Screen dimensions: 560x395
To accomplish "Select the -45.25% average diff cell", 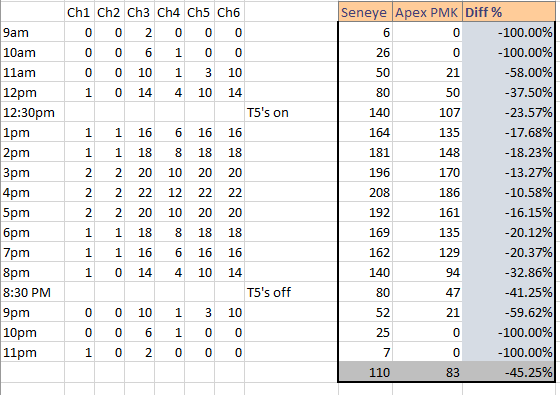I will 509,372.
